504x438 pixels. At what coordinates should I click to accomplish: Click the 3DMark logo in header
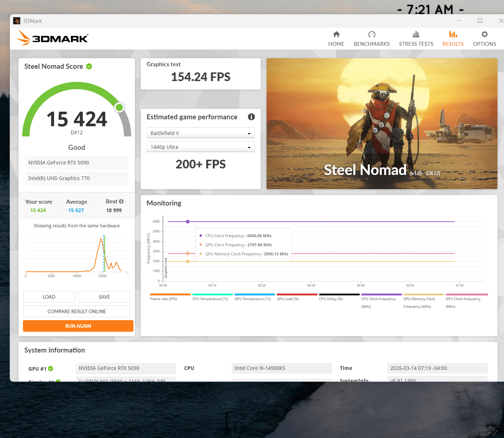pos(52,38)
